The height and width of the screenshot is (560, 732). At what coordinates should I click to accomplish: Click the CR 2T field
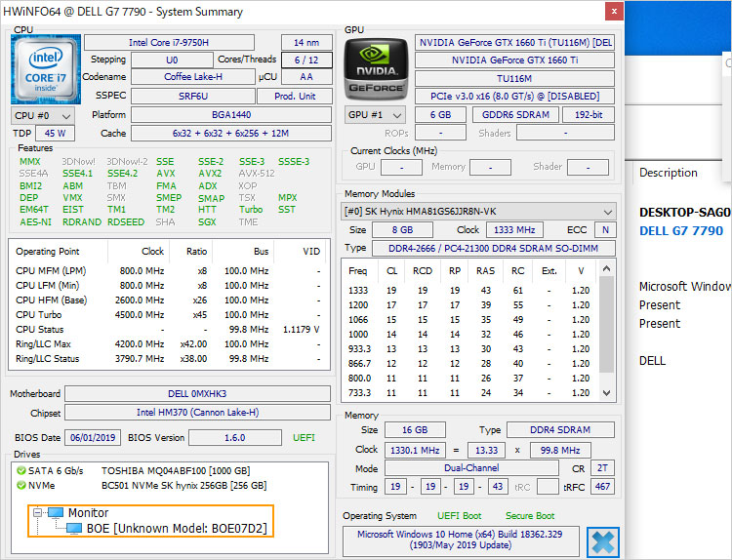tap(602, 468)
